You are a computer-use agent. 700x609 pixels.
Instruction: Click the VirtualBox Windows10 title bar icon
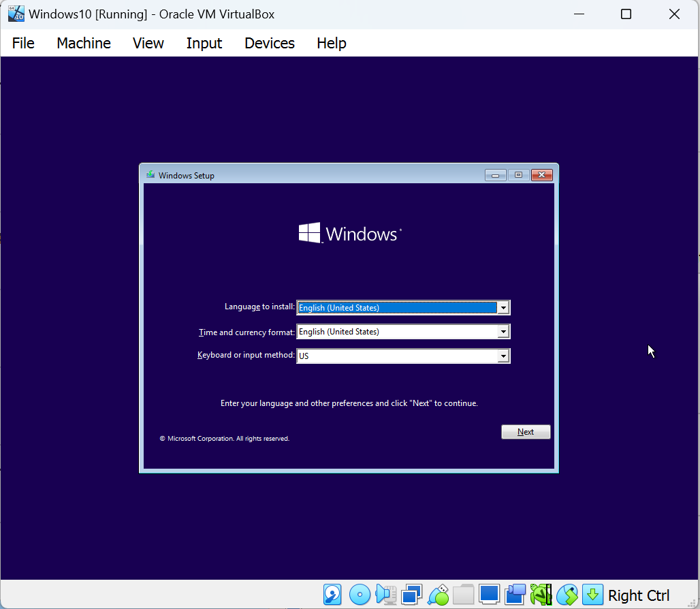16,14
